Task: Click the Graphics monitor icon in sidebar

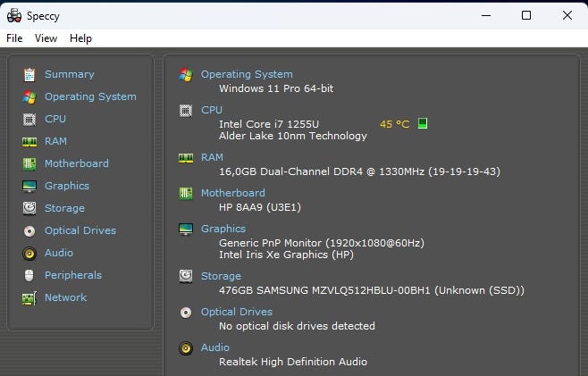Action: point(29,186)
